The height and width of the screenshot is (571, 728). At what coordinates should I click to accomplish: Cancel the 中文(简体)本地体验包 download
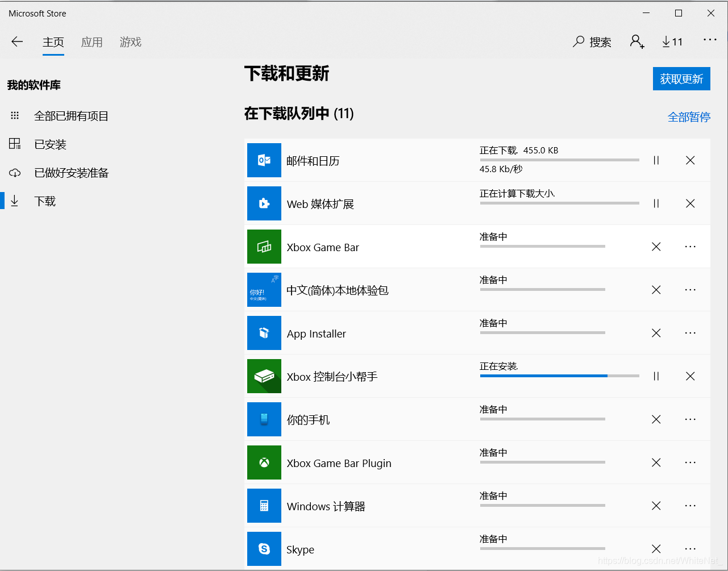tap(656, 290)
